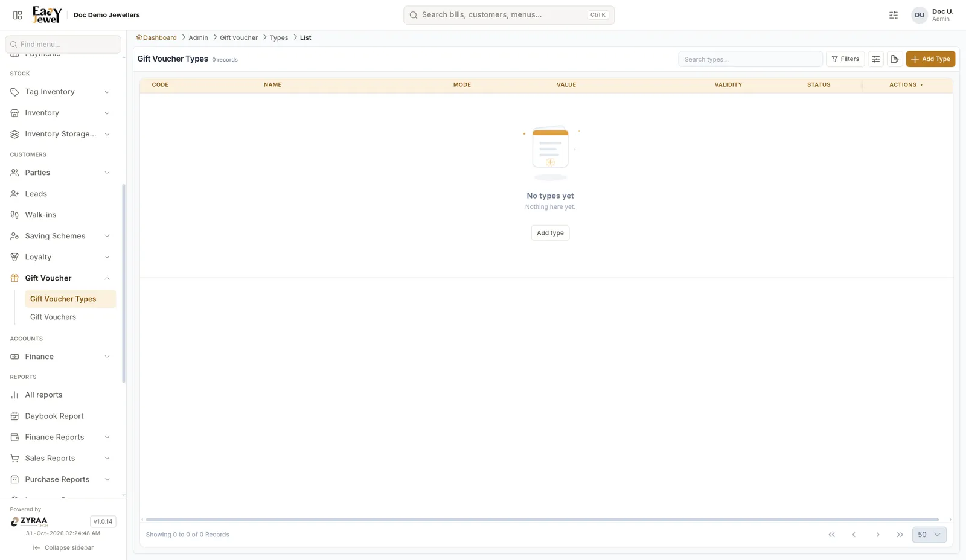
Task: Click the Add type button in the empty state
Action: coord(550,233)
